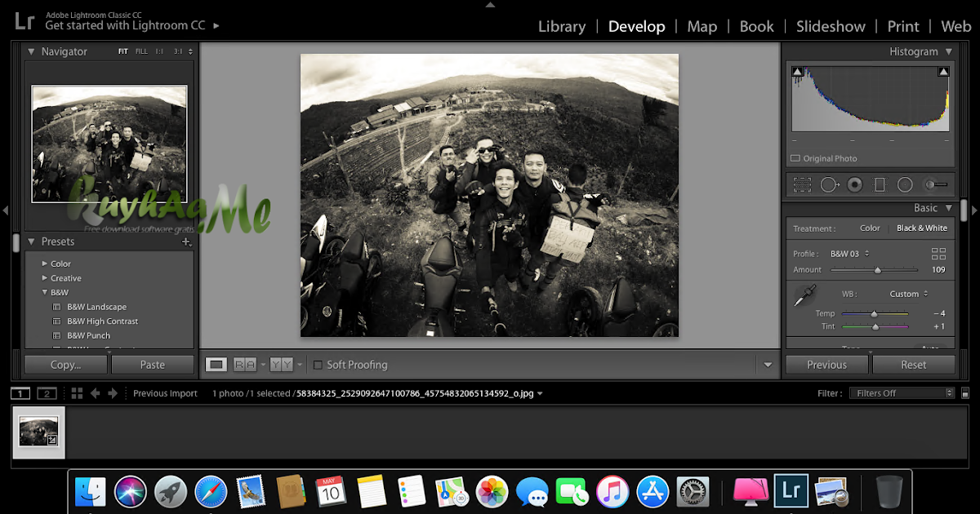Set Navigator zoom to 1:1
This screenshot has height=514, width=980.
pos(159,51)
